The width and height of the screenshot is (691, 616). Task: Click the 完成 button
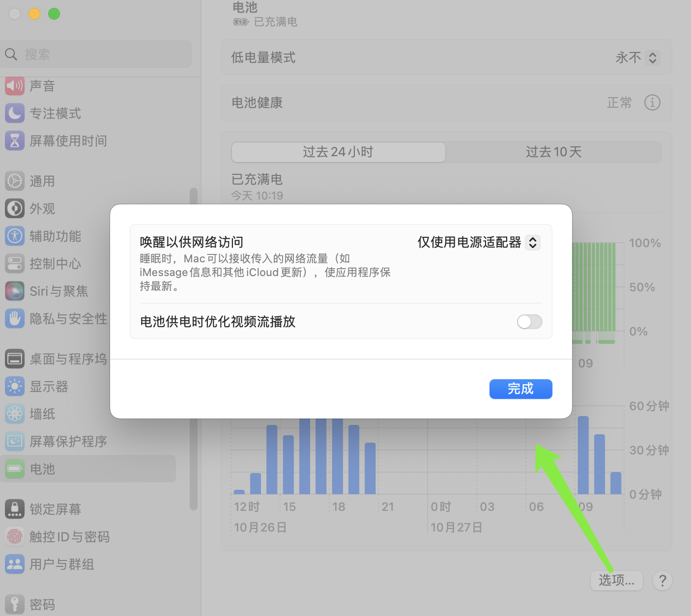[x=520, y=389]
